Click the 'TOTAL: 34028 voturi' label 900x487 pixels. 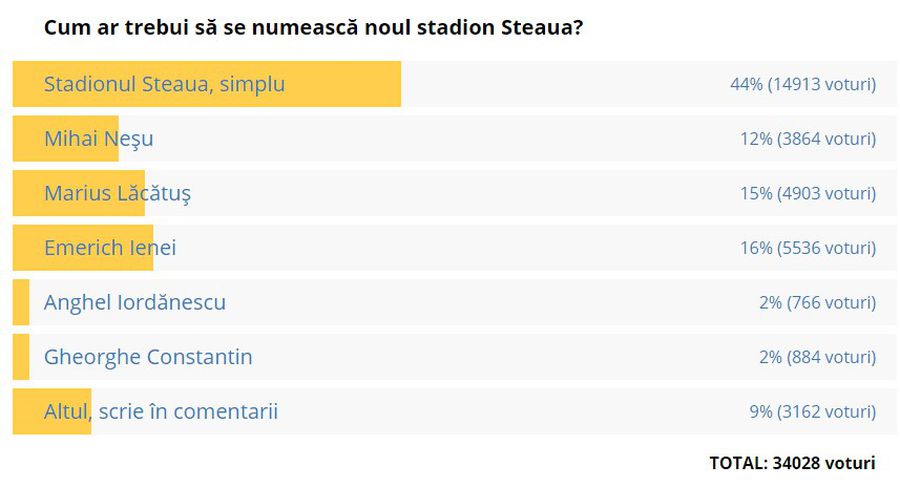coord(793,463)
